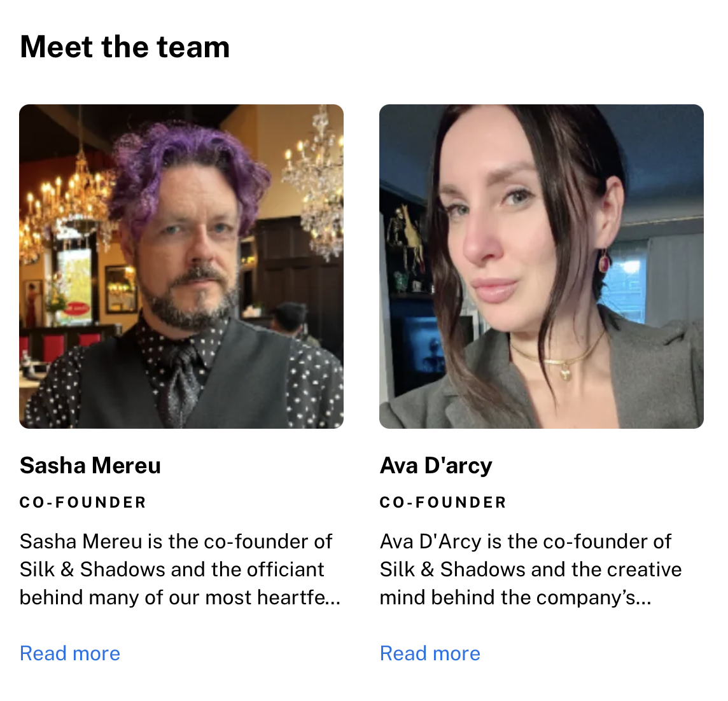Click Sasha Mereu's truncated bio paragraph
This screenshot has width=728, height=701.
pos(180,569)
